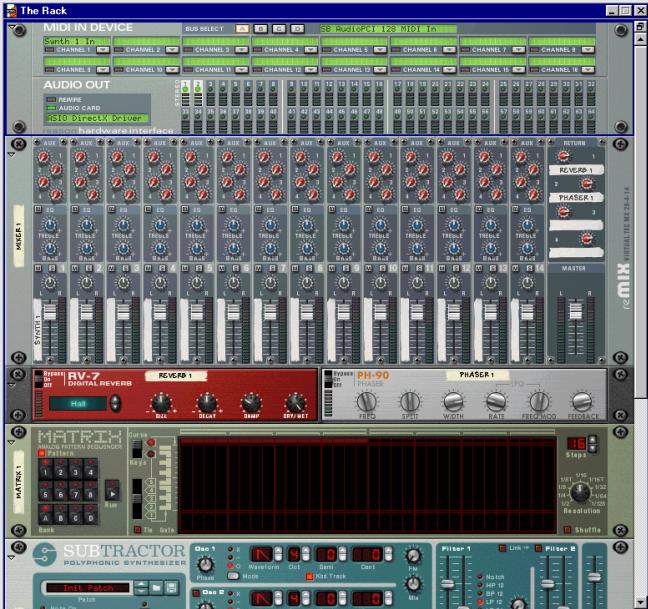648x609 pixels.
Task: Click the pan knob on mixer channel 5
Action: 197,283
